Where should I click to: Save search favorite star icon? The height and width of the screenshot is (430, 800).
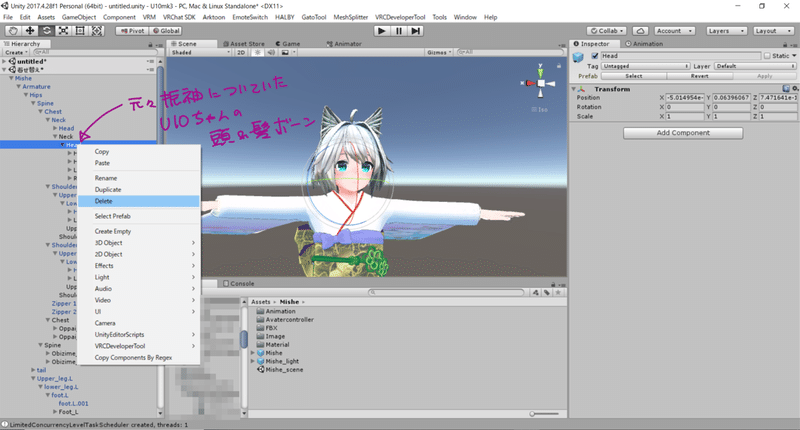pos(558,292)
